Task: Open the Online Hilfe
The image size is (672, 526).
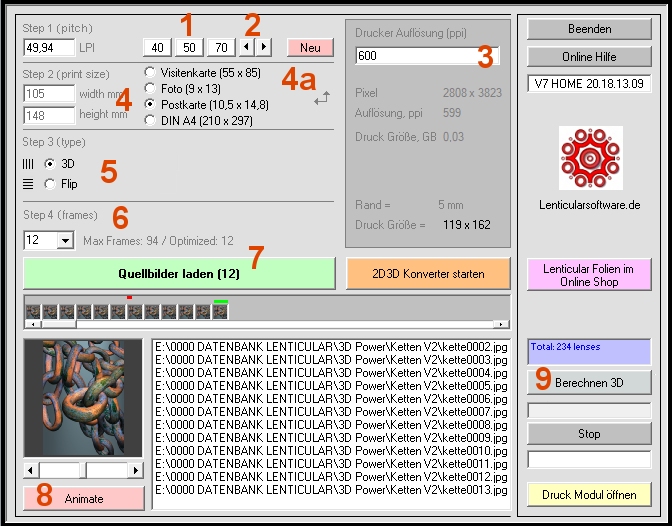Action: tap(589, 56)
